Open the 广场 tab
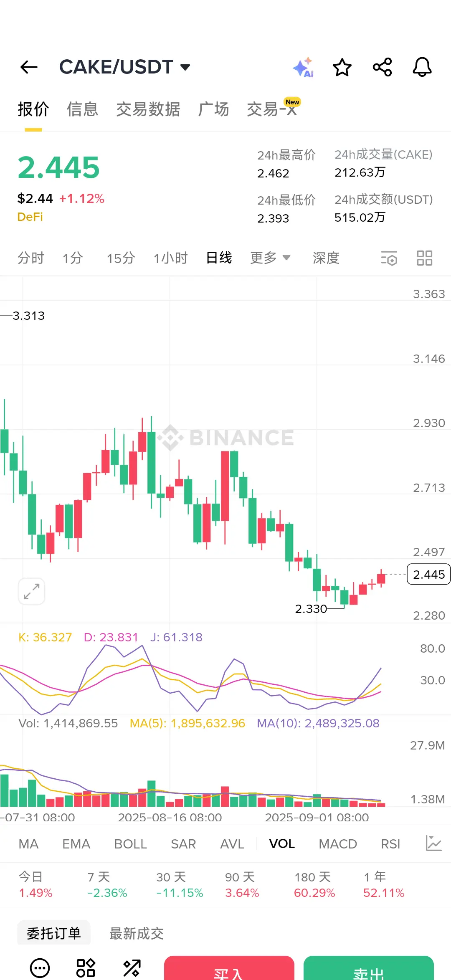Screen dimensions: 451x980 click(213, 109)
